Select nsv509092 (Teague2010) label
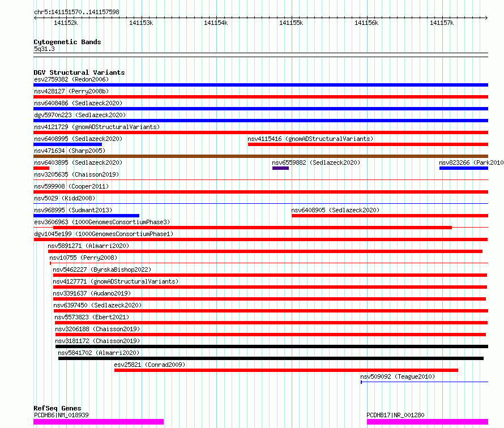Image resolution: width=504 pixels, height=428 pixels. pyautogui.click(x=398, y=376)
